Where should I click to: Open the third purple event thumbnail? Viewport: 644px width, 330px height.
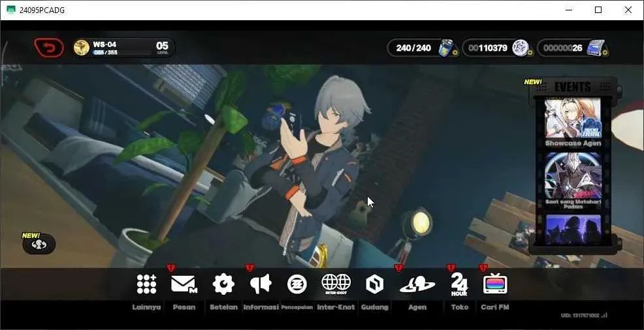[x=573, y=230]
